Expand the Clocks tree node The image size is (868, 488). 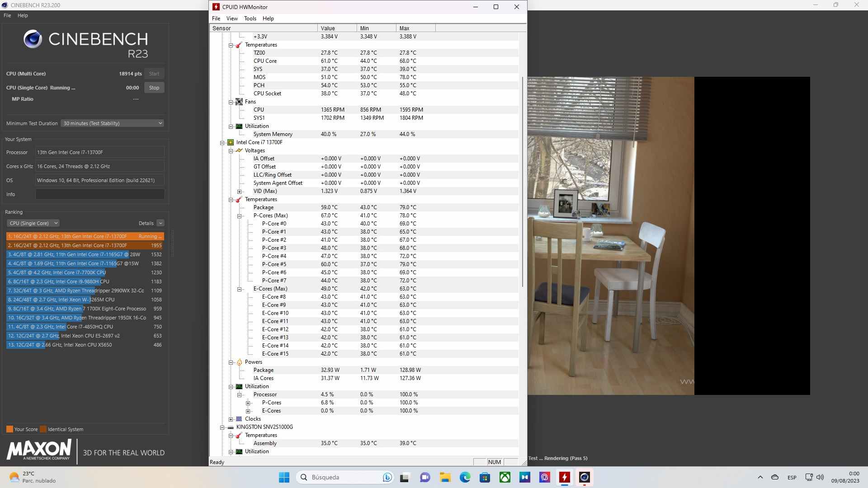[231, 419]
